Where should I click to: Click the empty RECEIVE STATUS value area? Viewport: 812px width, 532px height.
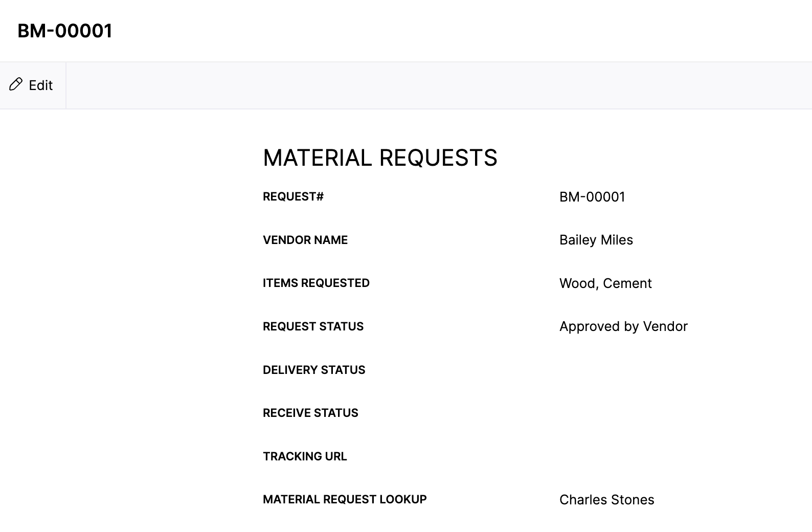point(614,413)
